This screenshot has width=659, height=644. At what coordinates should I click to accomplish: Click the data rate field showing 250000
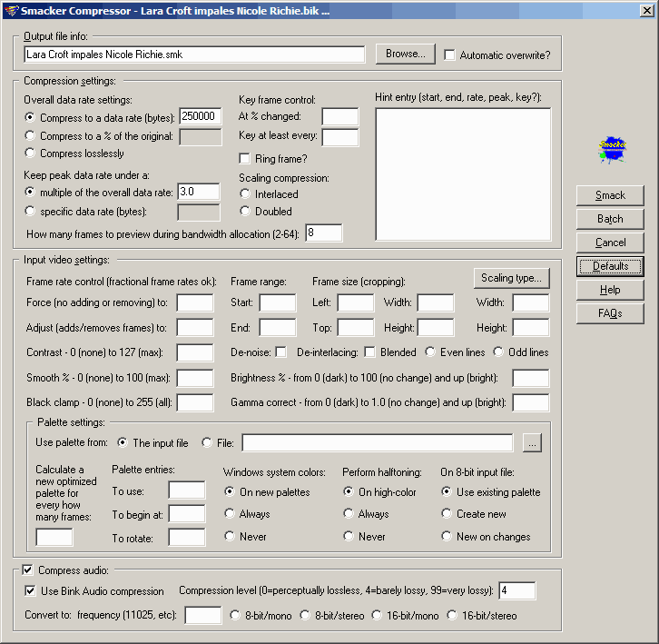point(201,116)
